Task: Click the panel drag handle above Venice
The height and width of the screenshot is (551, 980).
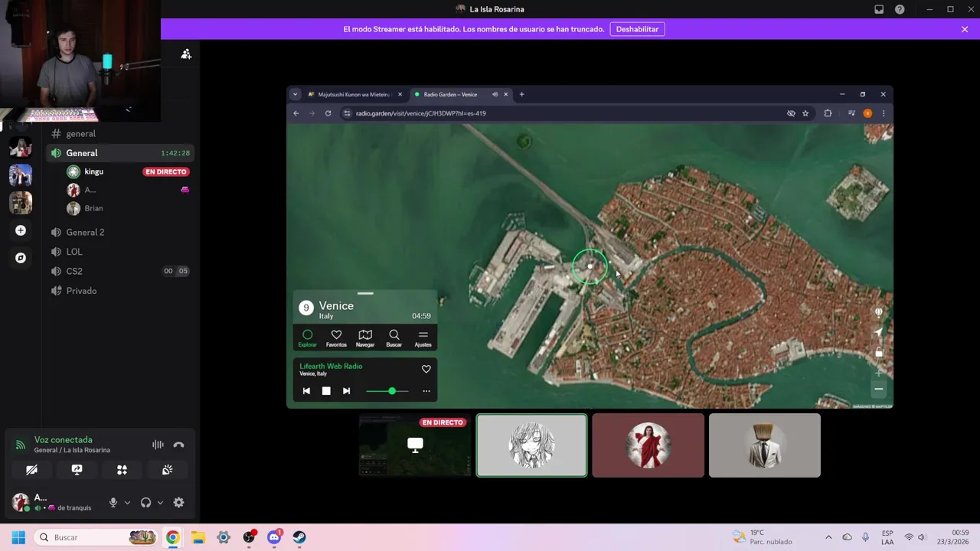Action: click(365, 293)
